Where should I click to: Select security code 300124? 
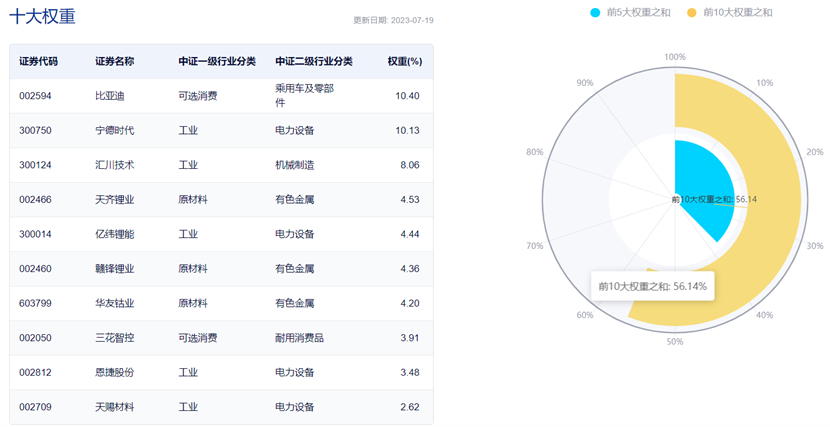35,165
